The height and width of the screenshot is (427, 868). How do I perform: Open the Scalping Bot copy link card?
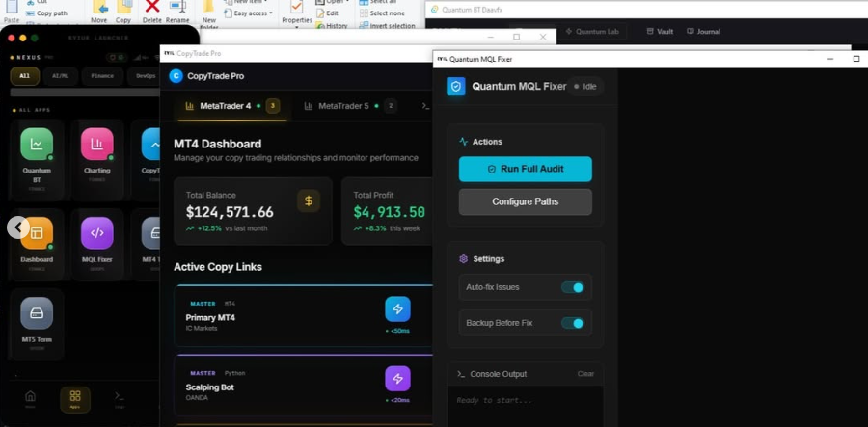(x=304, y=386)
